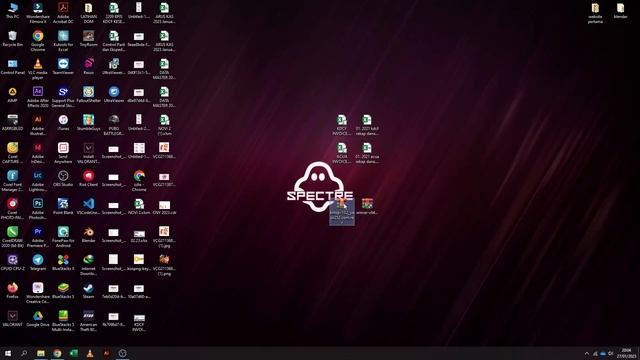Select TeamViewer desktop shortcut

[63, 67]
